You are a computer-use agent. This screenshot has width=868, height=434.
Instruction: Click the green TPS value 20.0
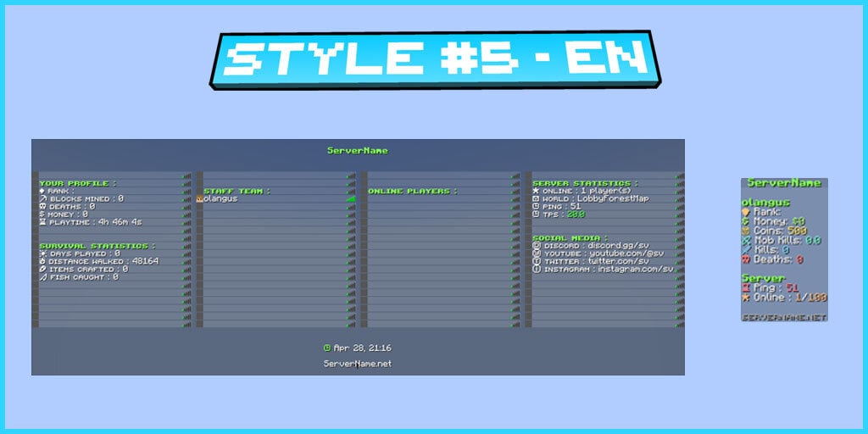coord(576,214)
